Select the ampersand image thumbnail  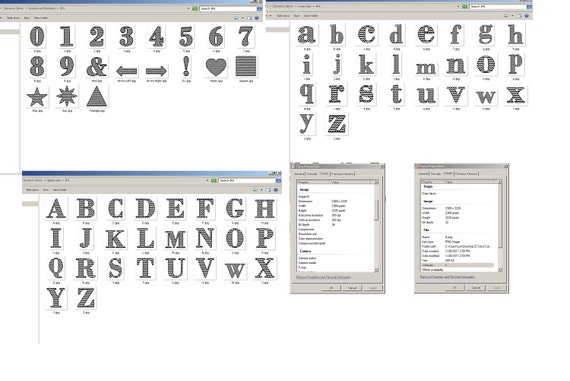pyautogui.click(x=97, y=67)
